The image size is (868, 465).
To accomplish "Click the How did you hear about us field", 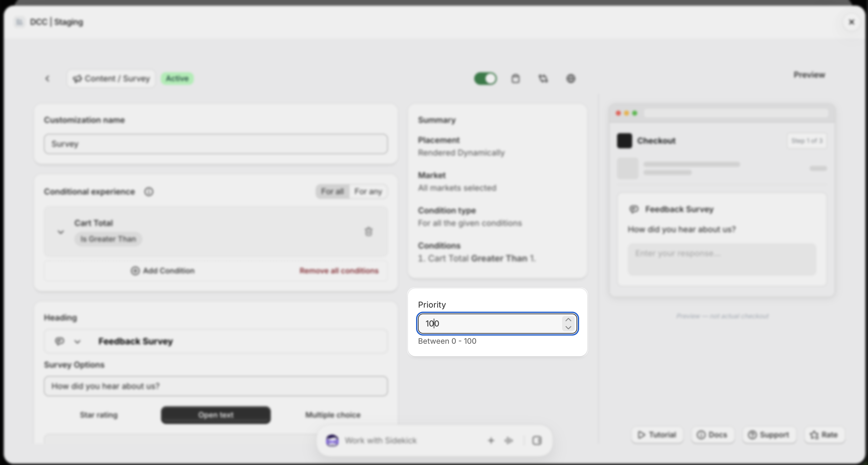I will [x=216, y=386].
